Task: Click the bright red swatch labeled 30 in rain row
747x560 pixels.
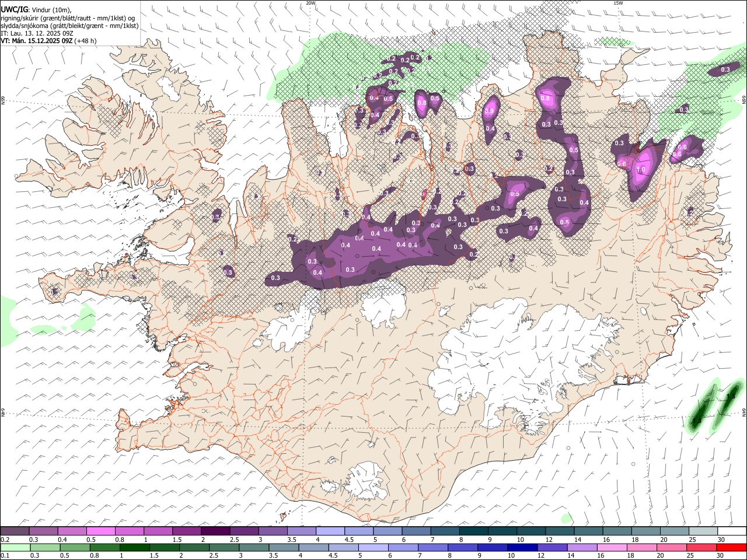Action: coord(731,548)
